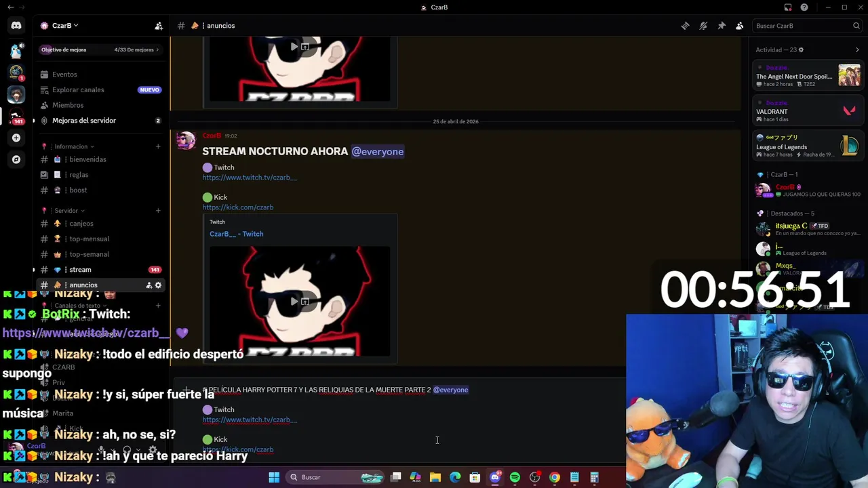Open kick.com/czarb link in STREAM NOCTURNO message

point(237,207)
